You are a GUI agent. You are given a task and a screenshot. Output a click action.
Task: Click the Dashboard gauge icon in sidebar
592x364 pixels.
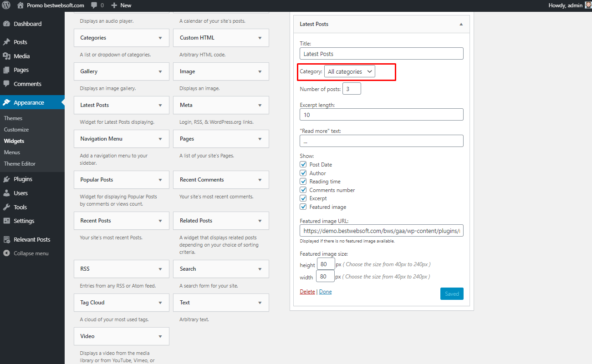6,24
